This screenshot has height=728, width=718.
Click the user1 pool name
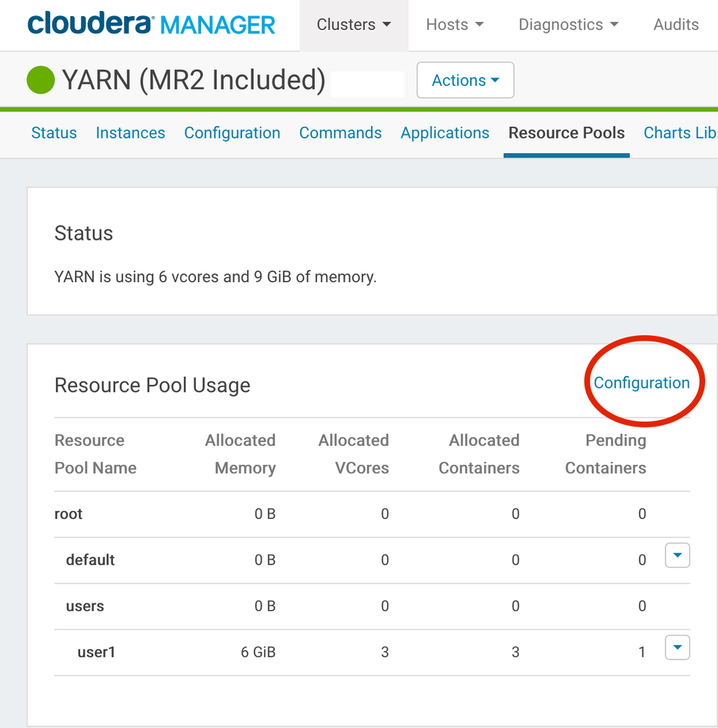click(96, 652)
